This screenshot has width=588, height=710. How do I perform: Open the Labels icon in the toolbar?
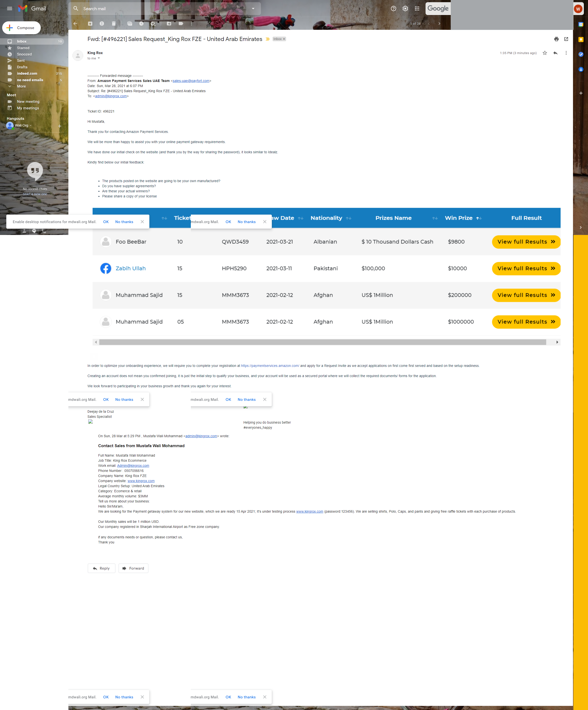[x=181, y=24]
